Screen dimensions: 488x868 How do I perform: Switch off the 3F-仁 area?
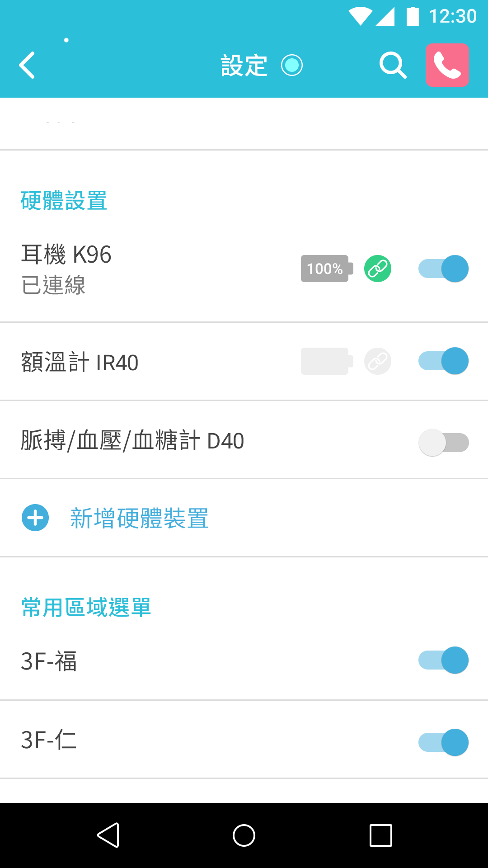pyautogui.click(x=444, y=742)
